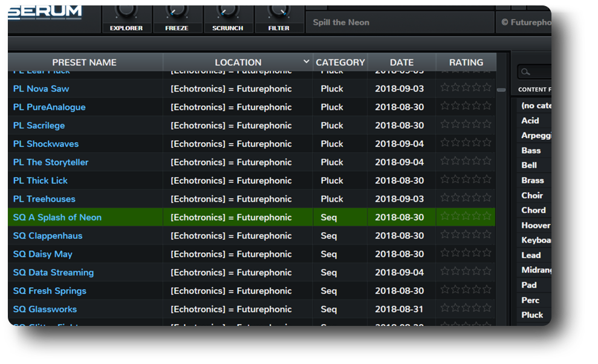Viewport: 598px width, 364px height.
Task: Click the rating stars for SQ Clappenhaus
Action: click(466, 235)
